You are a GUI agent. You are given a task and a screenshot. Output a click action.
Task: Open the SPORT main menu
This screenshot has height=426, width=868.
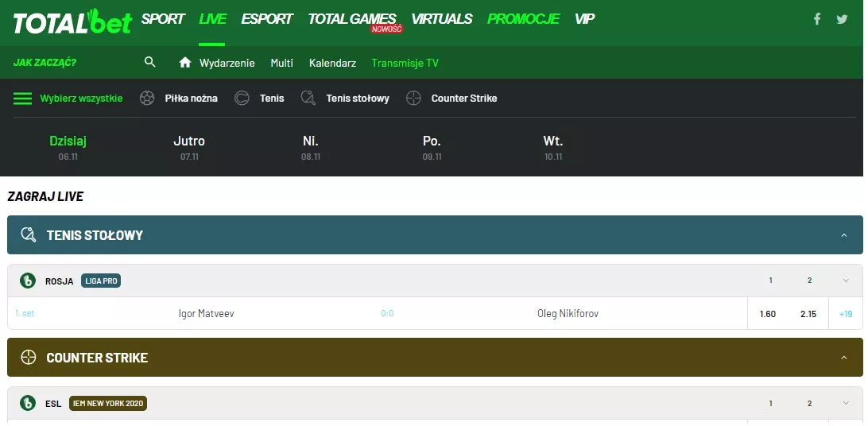pyautogui.click(x=163, y=19)
